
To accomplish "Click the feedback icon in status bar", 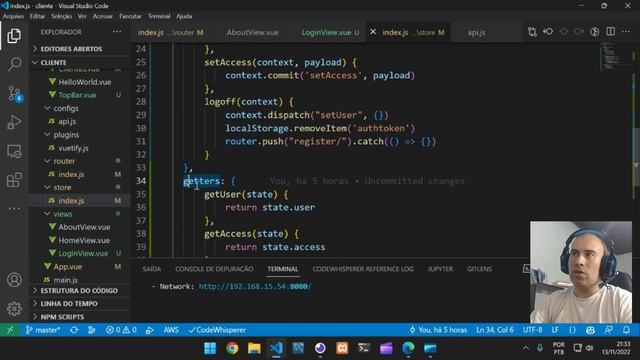I will tap(608, 330).
